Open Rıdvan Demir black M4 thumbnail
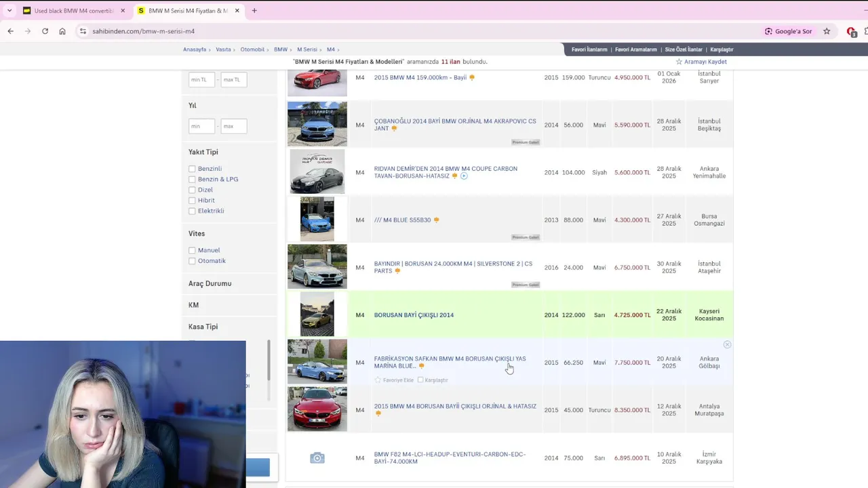The image size is (868, 488). (x=317, y=172)
